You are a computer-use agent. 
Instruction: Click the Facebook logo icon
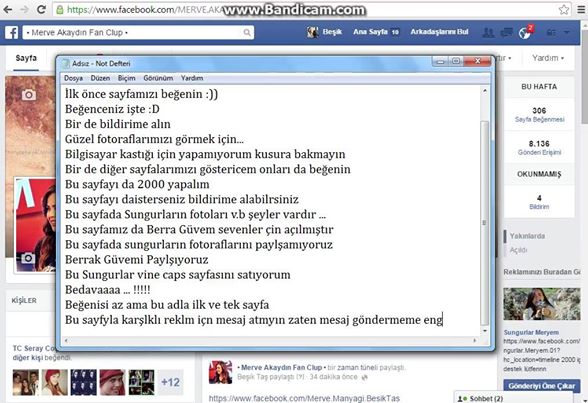click(x=11, y=33)
